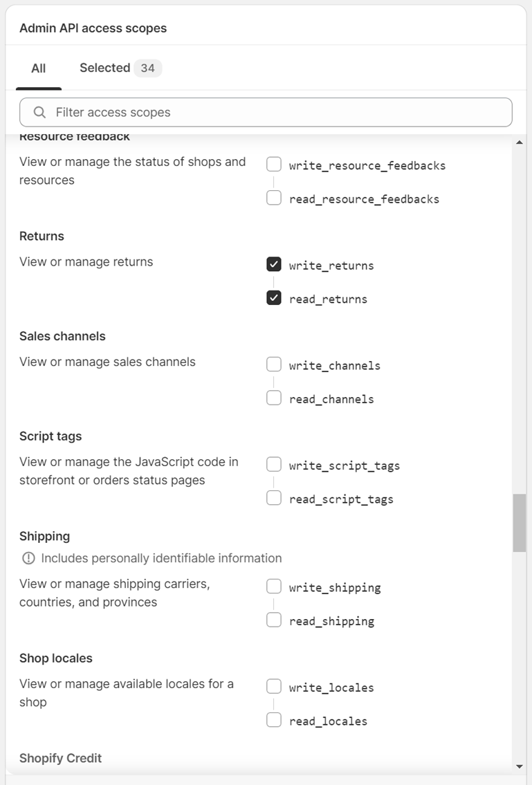Screen dimensions: 532x785
Task: Enable the write_channels scope
Action: 274,364
